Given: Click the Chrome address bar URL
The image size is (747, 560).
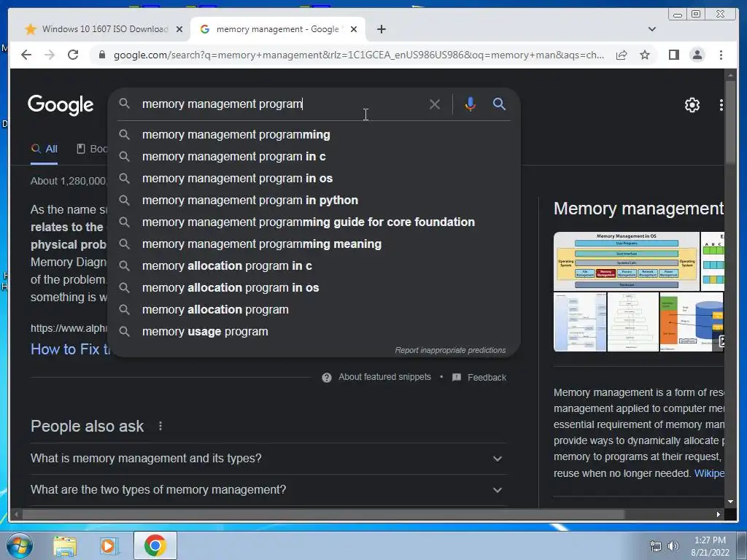Looking at the screenshot, I should [x=358, y=55].
